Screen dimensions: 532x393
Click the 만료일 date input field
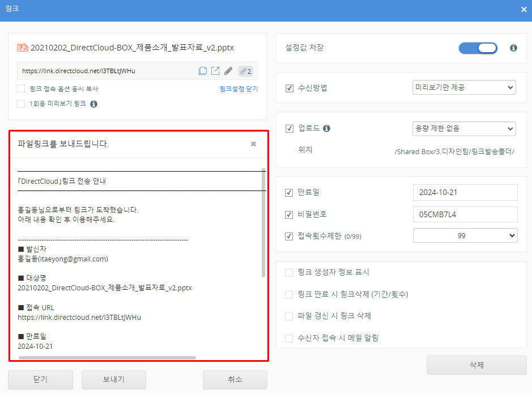(465, 192)
